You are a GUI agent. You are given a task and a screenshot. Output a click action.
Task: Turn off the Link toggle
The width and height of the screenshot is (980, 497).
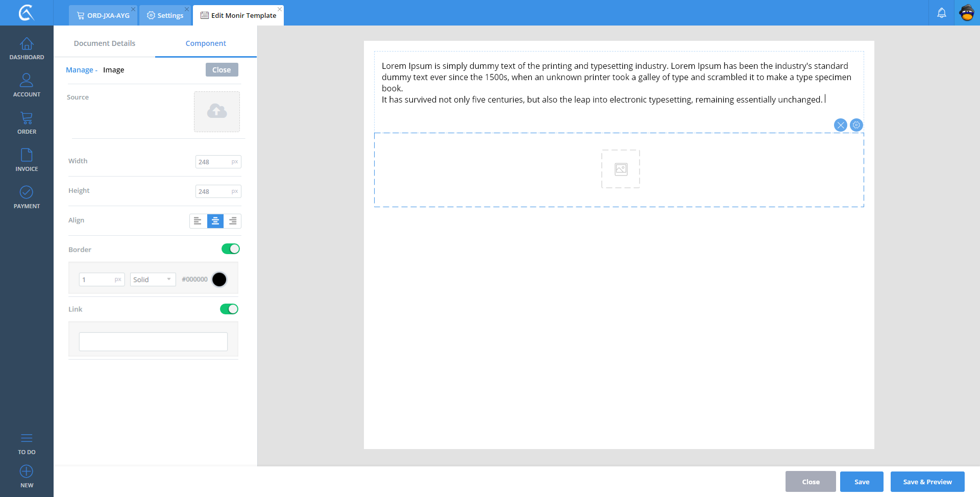click(229, 309)
